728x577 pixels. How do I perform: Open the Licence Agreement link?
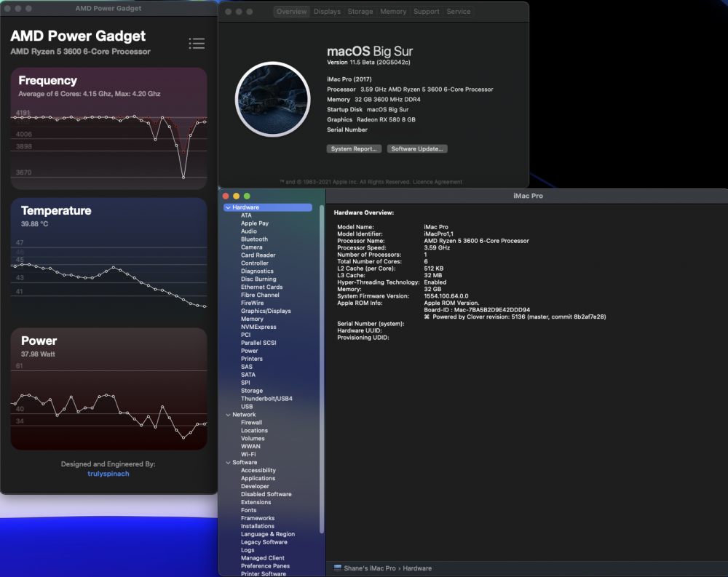tap(438, 182)
